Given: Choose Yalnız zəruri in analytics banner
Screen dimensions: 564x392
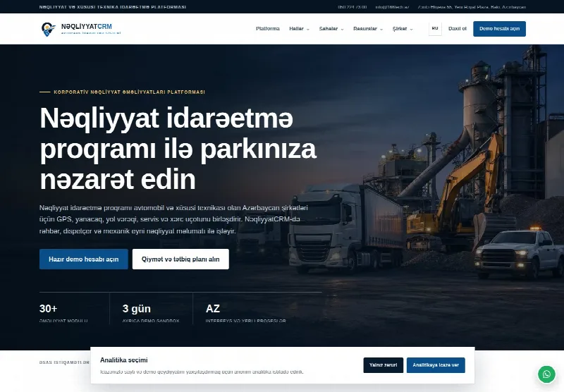Looking at the screenshot, I should (x=383, y=365).
